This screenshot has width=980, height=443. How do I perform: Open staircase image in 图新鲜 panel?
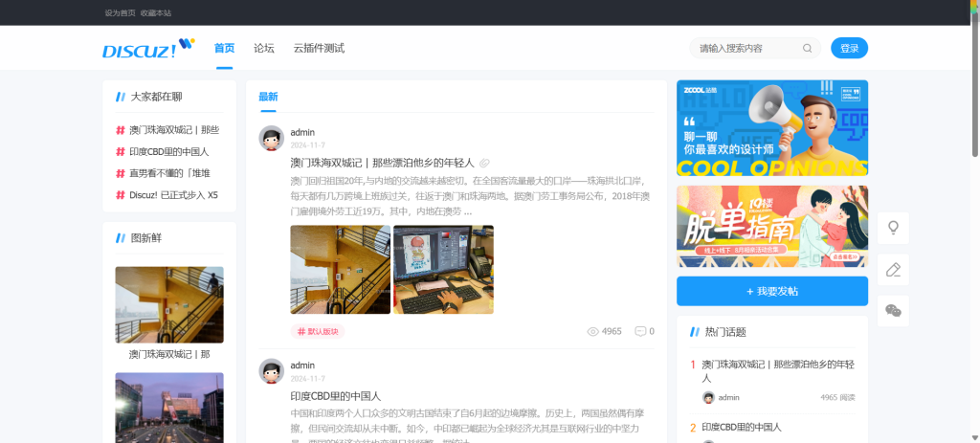click(169, 305)
